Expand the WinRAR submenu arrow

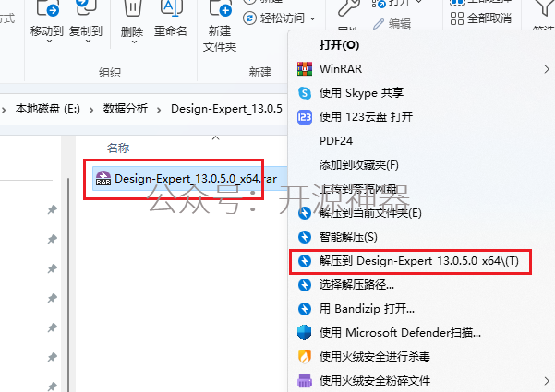pos(547,69)
